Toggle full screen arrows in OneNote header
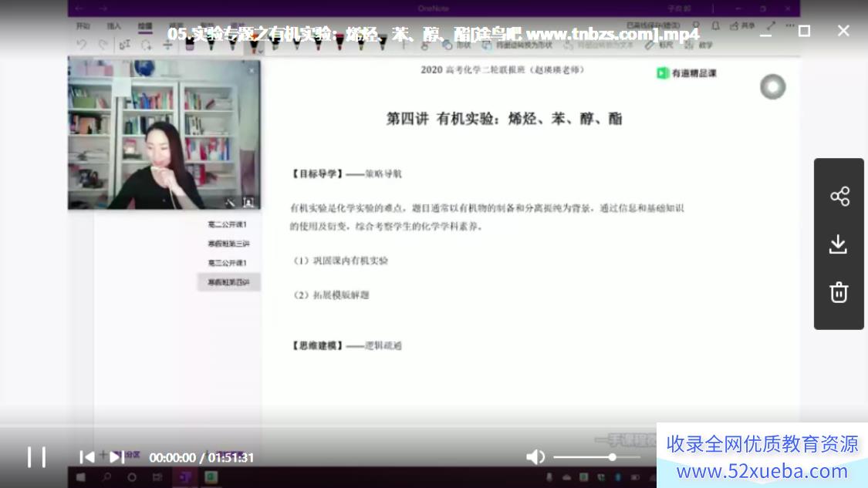Screen dimensions: 868x488 pyautogui.click(x=771, y=26)
